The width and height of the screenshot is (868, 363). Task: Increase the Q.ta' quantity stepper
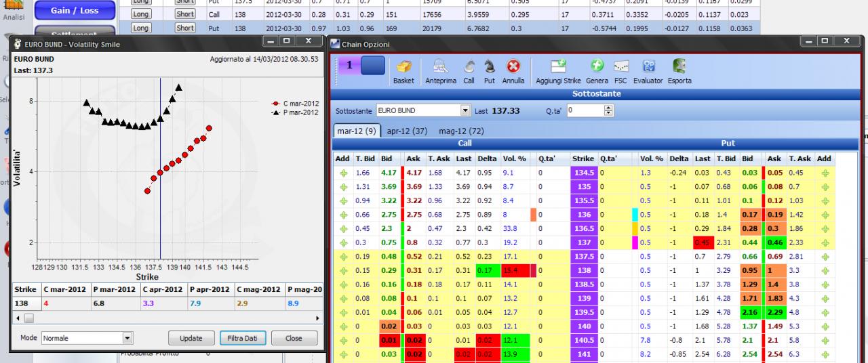coord(608,108)
